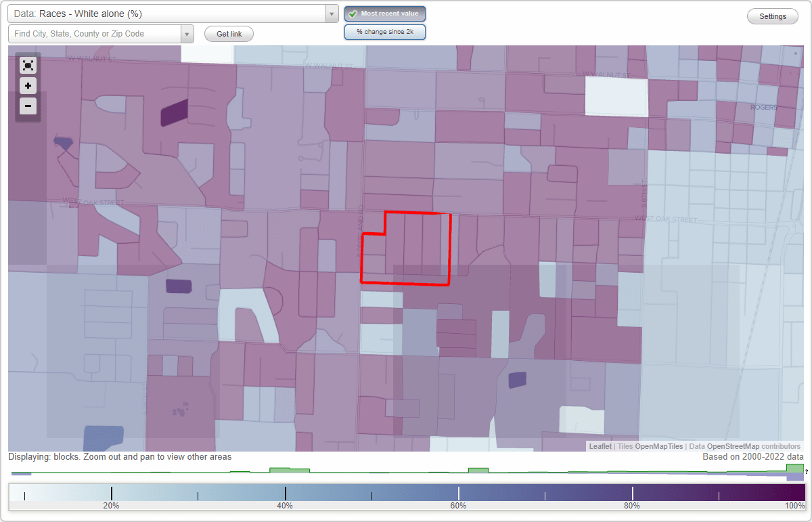
Task: Expand the location search dropdown arrow
Action: pos(187,34)
